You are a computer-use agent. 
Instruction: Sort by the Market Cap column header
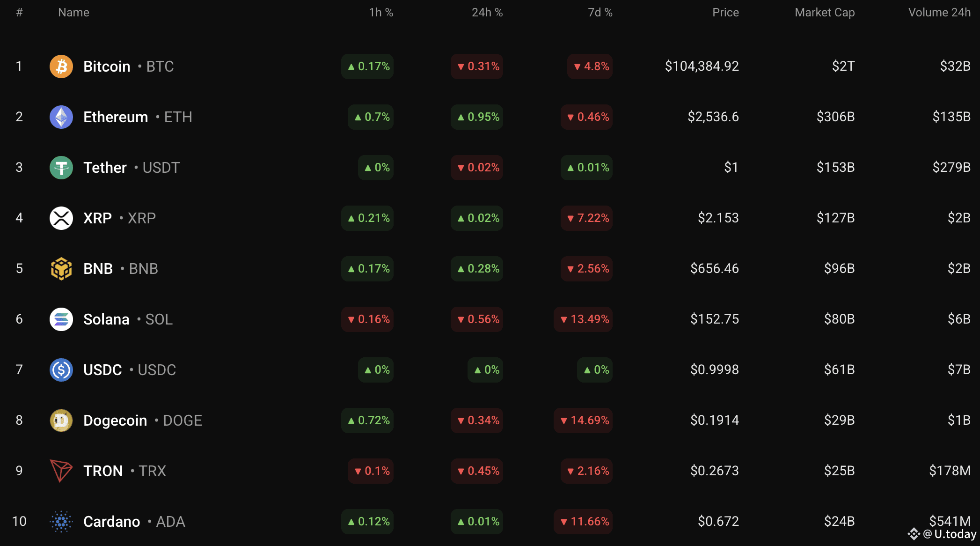(x=825, y=13)
